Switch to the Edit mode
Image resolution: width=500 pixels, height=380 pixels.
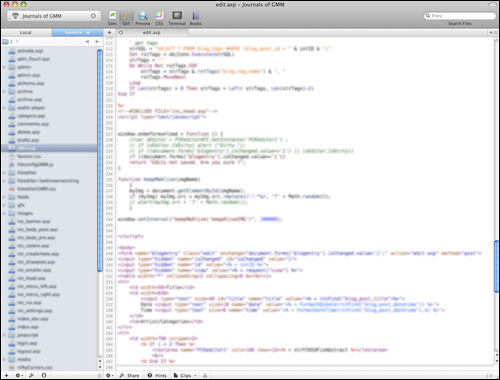[126, 18]
